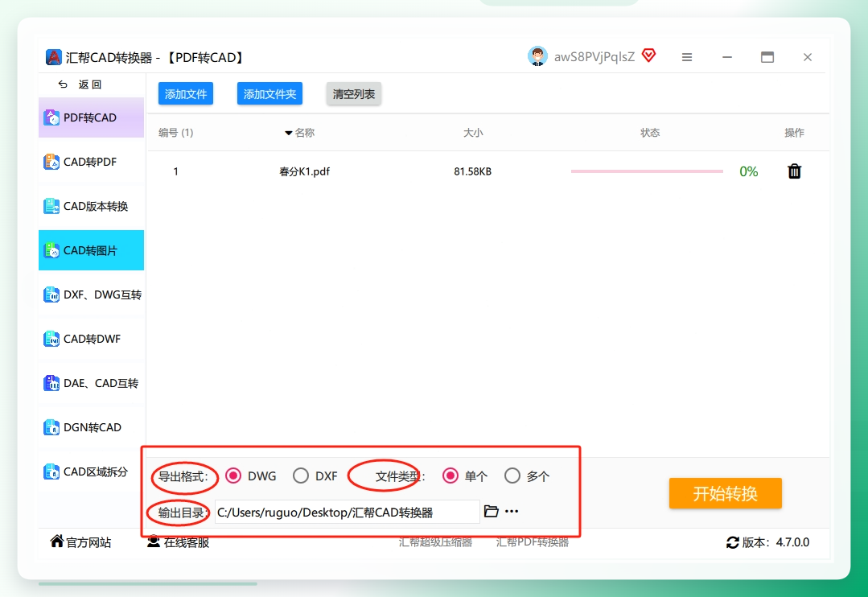Click the 版本: 4.7.0.0 text
This screenshot has width=868, height=597.
pyautogui.click(x=775, y=542)
